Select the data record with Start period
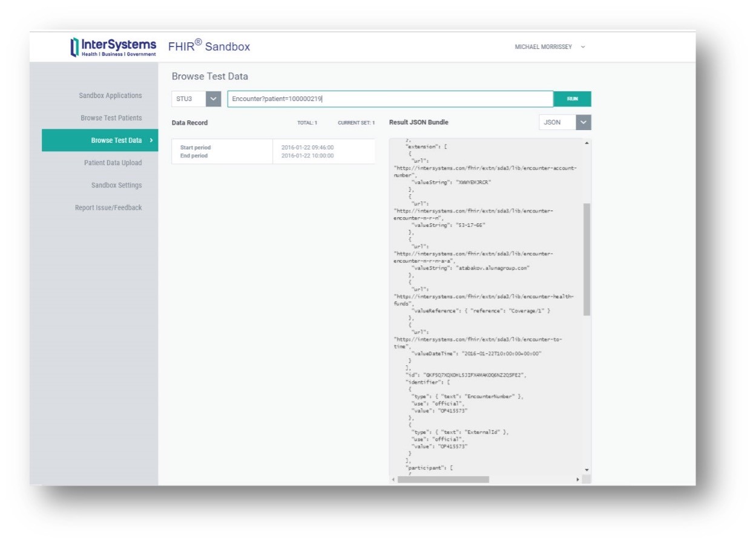756x545 pixels. coord(273,151)
